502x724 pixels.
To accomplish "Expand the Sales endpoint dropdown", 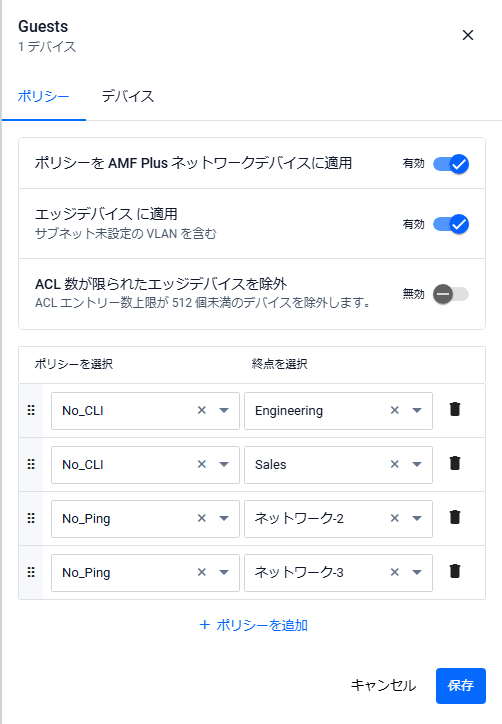I will tap(417, 464).
